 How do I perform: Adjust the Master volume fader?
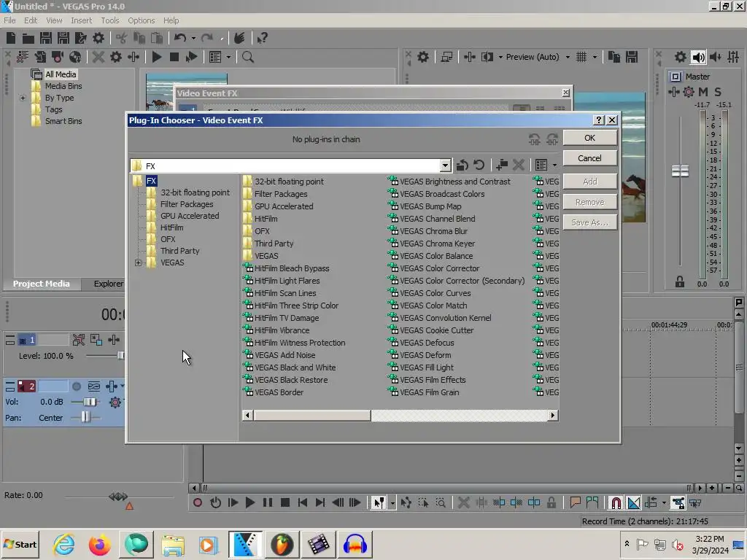(x=680, y=171)
